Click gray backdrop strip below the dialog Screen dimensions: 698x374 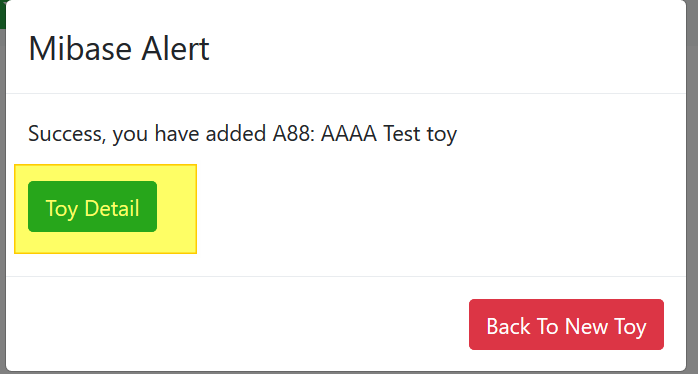coord(349,373)
